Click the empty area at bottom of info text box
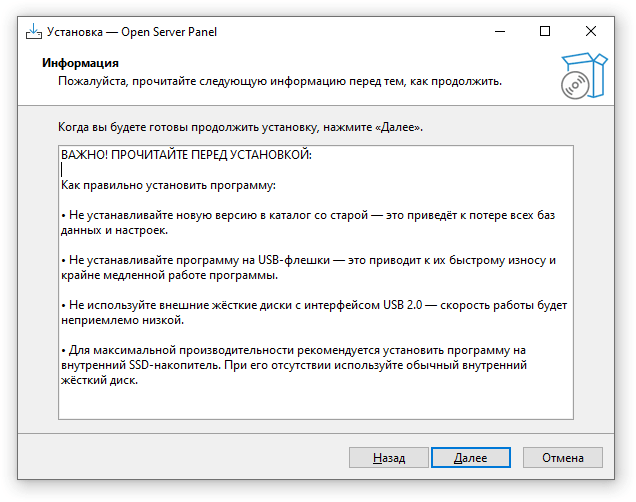 pos(316,403)
